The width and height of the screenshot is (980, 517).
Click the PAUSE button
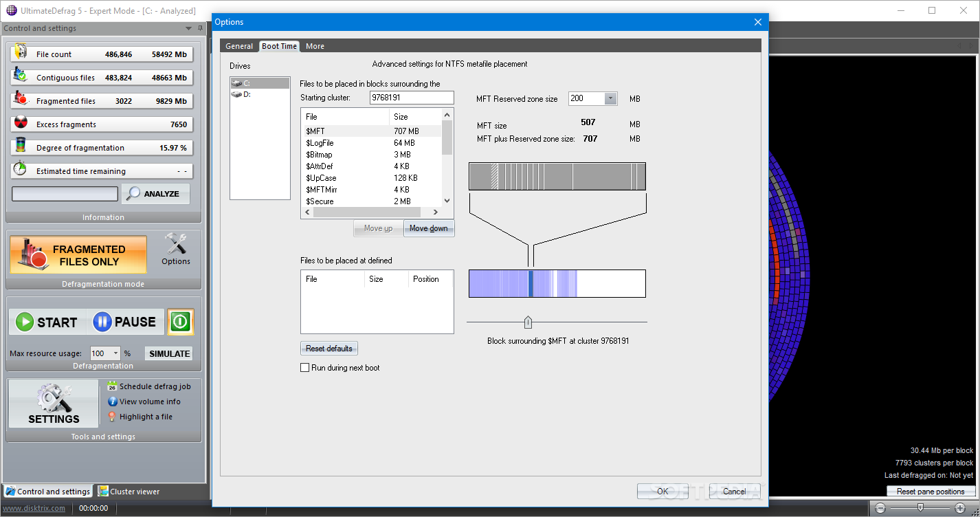point(124,322)
